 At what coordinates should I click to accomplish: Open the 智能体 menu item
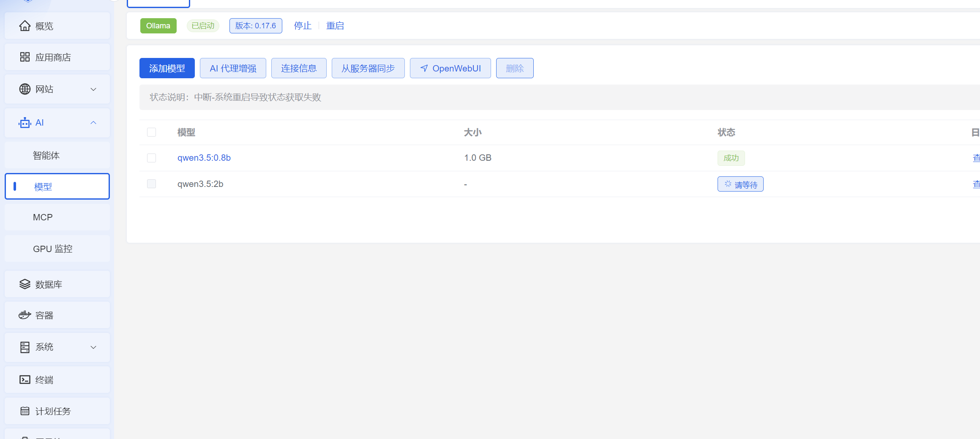46,155
